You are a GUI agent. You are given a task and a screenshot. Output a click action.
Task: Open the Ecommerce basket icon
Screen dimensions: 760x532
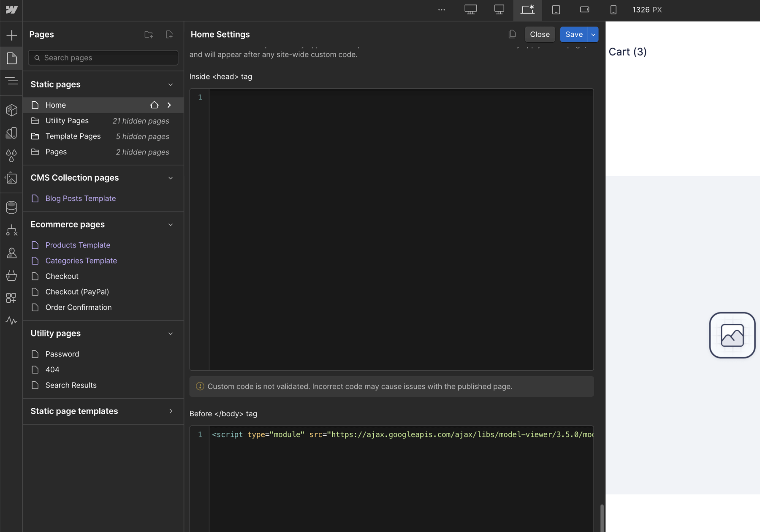point(11,276)
